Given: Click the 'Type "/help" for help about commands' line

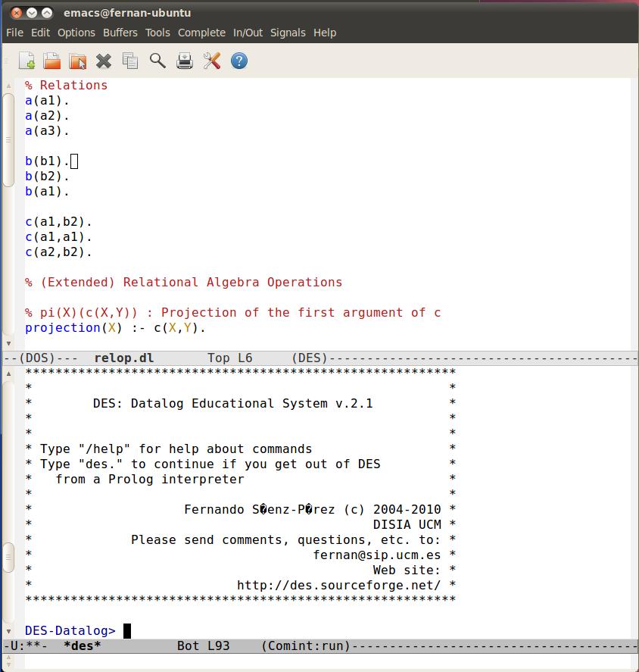Looking at the screenshot, I should [x=176, y=449].
